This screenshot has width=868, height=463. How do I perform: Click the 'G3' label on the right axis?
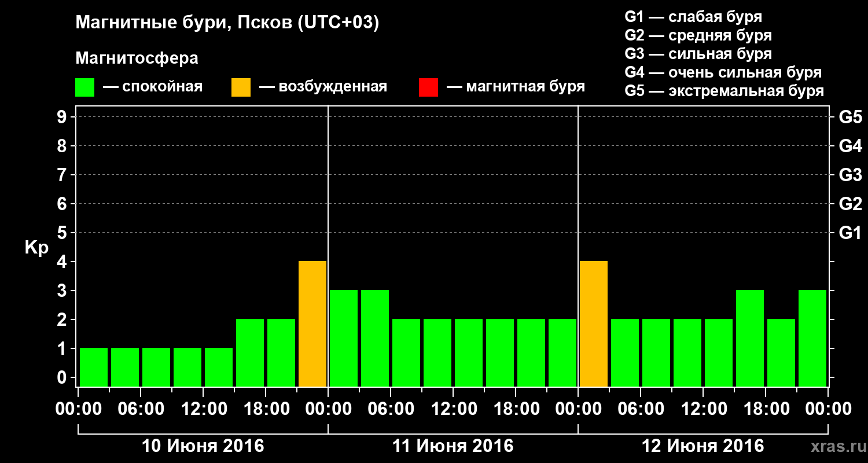850,175
